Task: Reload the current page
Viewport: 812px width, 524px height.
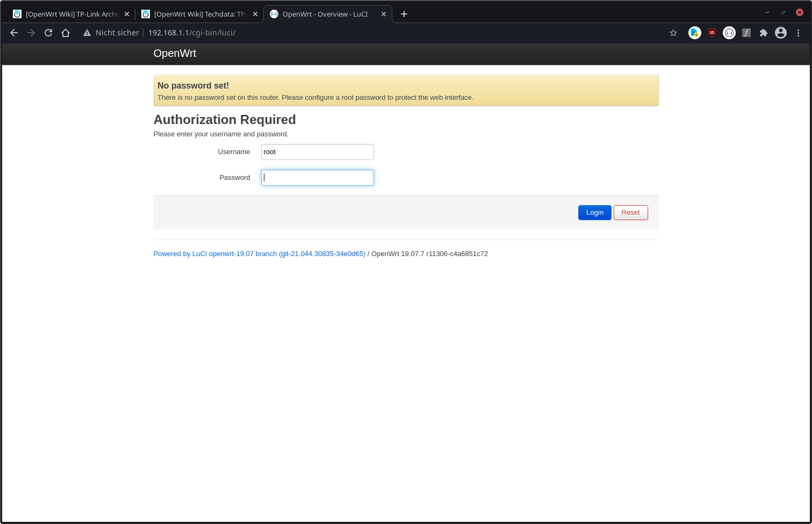Action: click(x=48, y=33)
